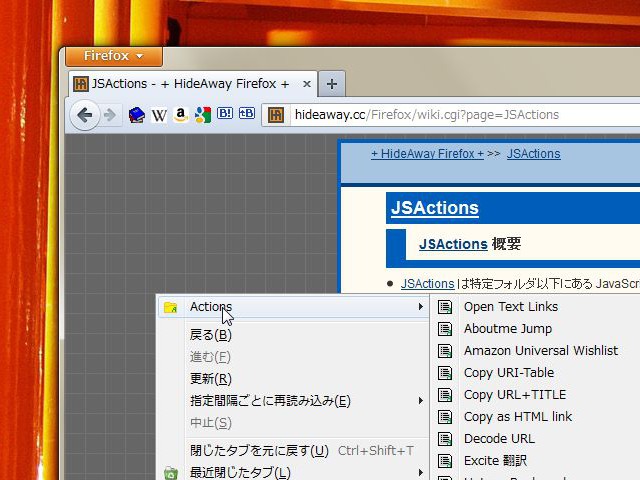Click the script icon beside Decode URL
640x480 pixels.
[445, 439]
